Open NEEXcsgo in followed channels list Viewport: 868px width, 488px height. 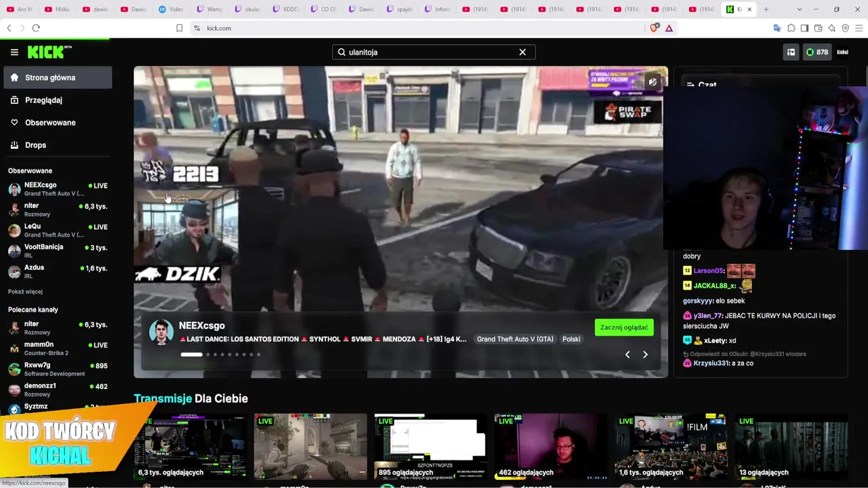pos(58,189)
